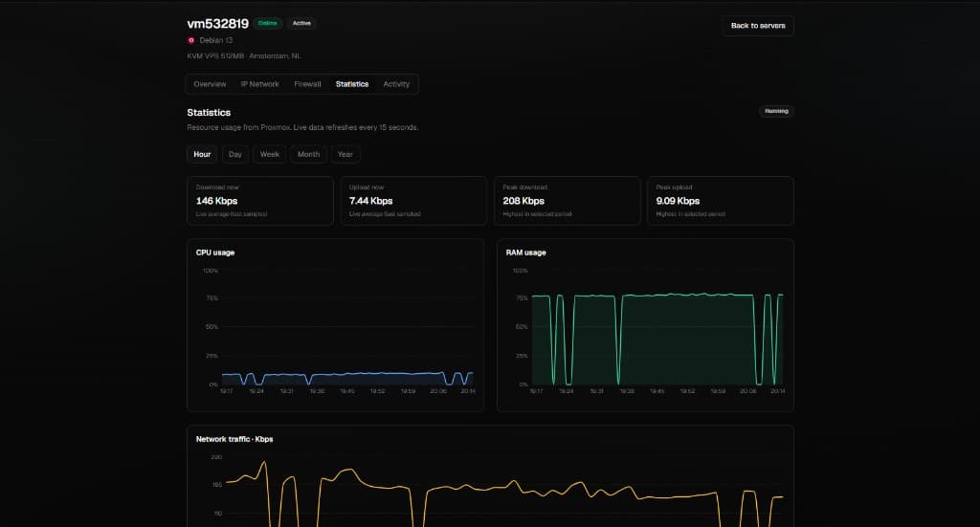Open the Overview tab
Viewport: 980px width, 527px height.
[210, 84]
